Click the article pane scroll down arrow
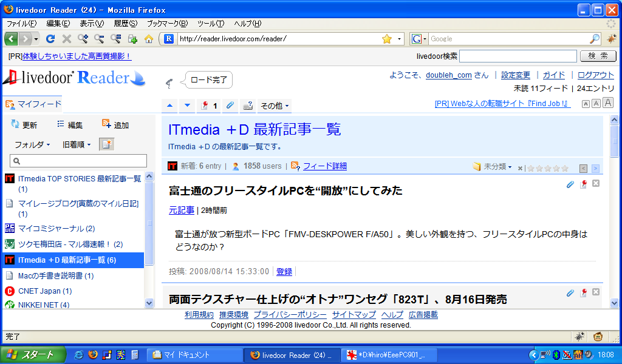The width and height of the screenshot is (622, 364). click(614, 303)
